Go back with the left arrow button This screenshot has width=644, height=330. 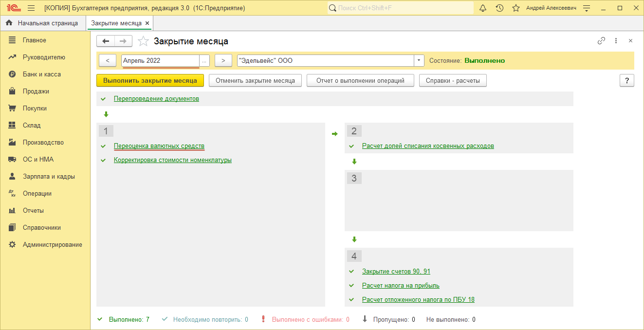pos(106,41)
